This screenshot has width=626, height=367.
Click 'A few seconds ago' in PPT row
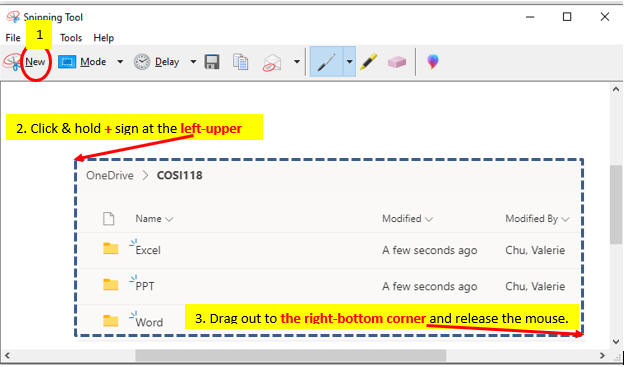pyautogui.click(x=430, y=286)
